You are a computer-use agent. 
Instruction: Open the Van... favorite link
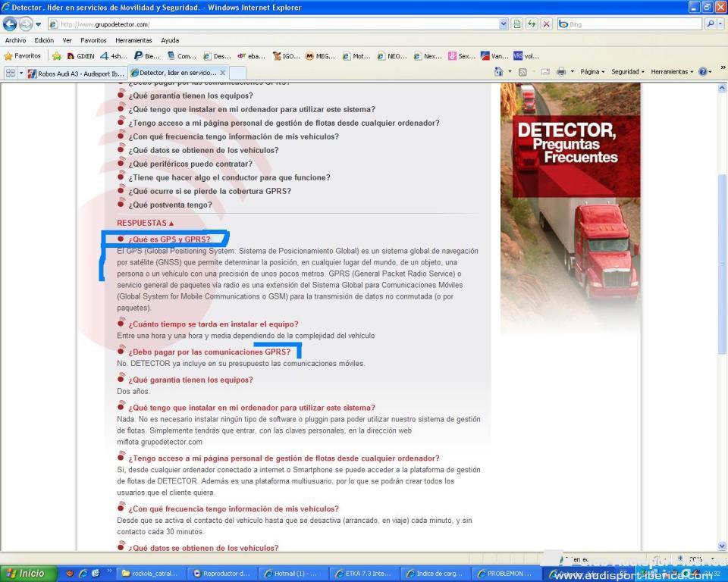click(x=494, y=56)
